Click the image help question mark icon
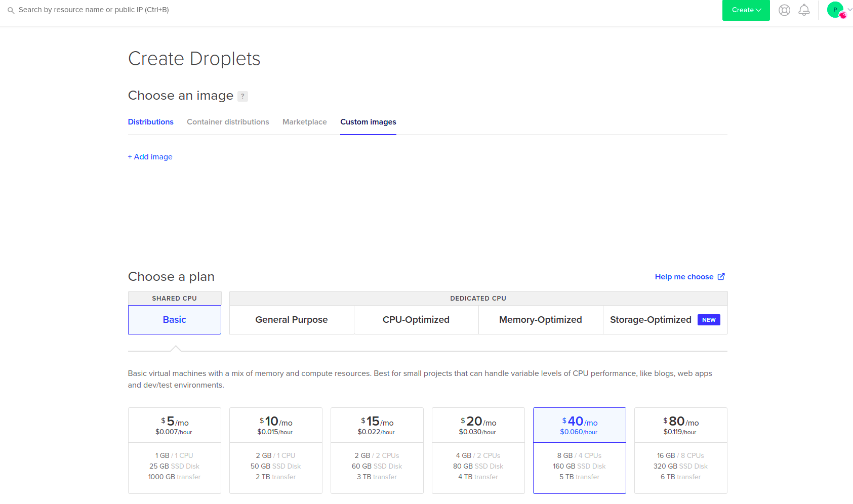The image size is (853, 504). point(242,96)
